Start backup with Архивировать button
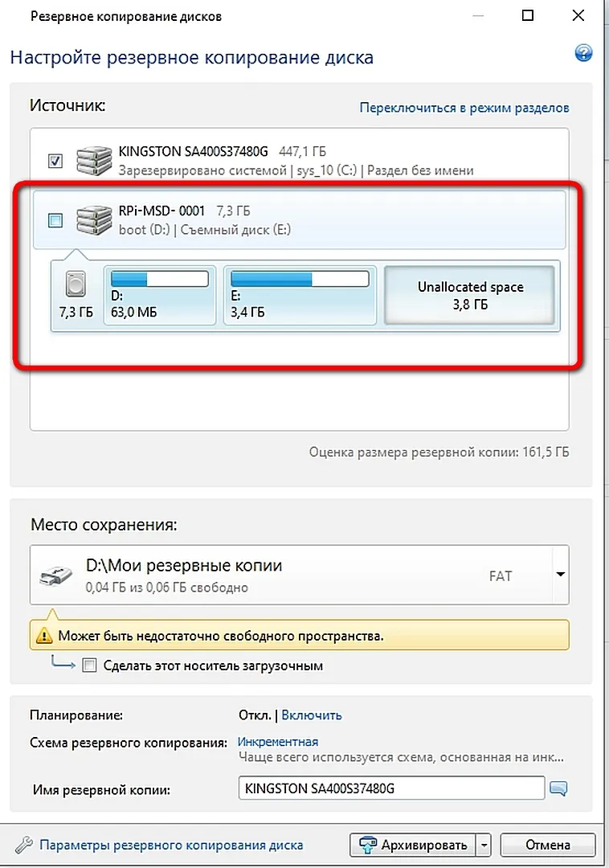 coord(415,845)
